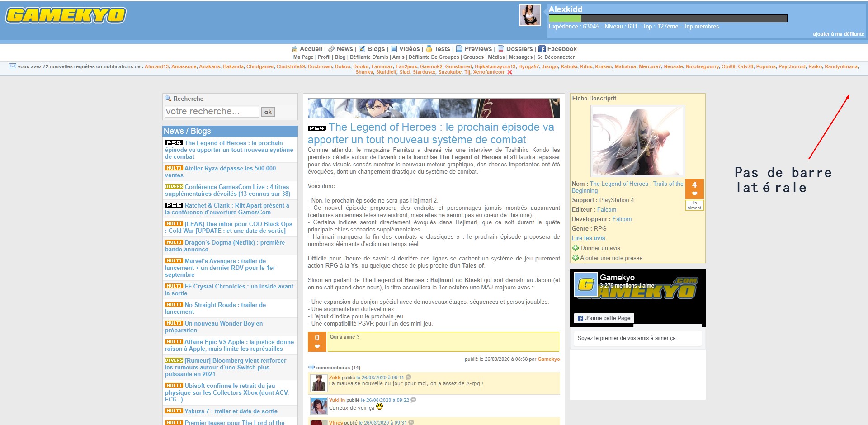Click the Gamekyo Facebook page logo
868x425 pixels.
pyautogui.click(x=586, y=284)
